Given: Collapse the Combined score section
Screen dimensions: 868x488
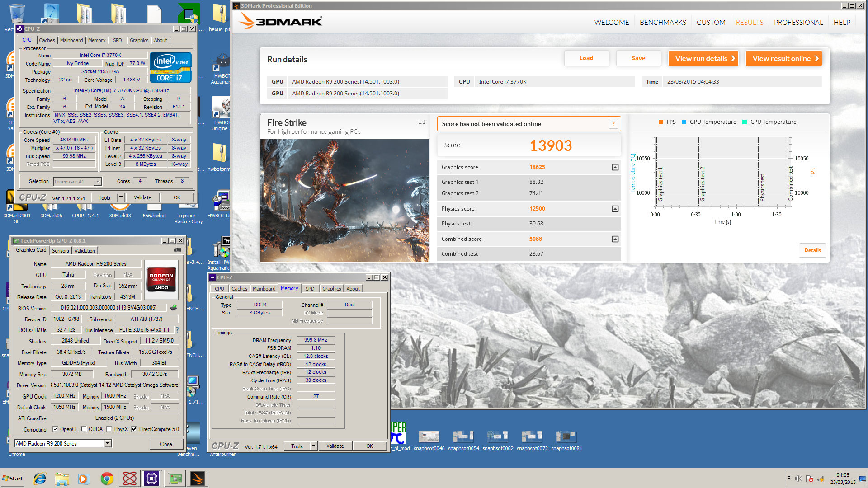Looking at the screenshot, I should [615, 239].
